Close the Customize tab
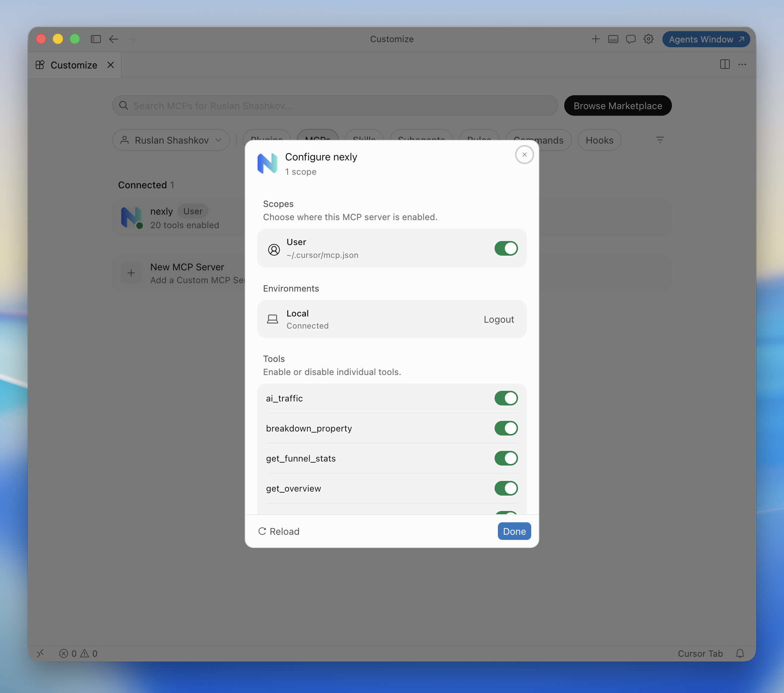Screen dimensions: 784x693 [x=111, y=65]
